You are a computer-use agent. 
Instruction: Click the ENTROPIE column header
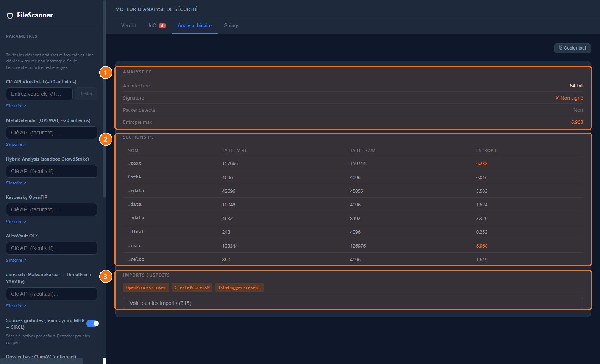point(486,150)
